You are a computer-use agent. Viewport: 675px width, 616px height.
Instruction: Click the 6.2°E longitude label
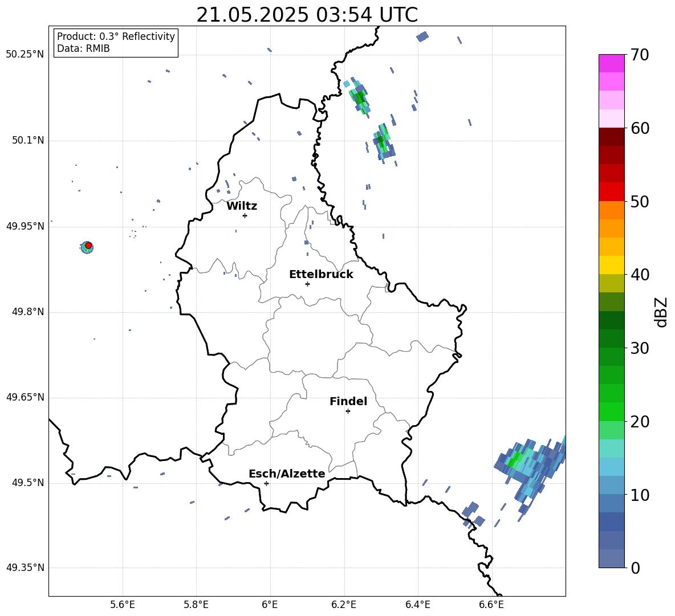click(x=344, y=605)
